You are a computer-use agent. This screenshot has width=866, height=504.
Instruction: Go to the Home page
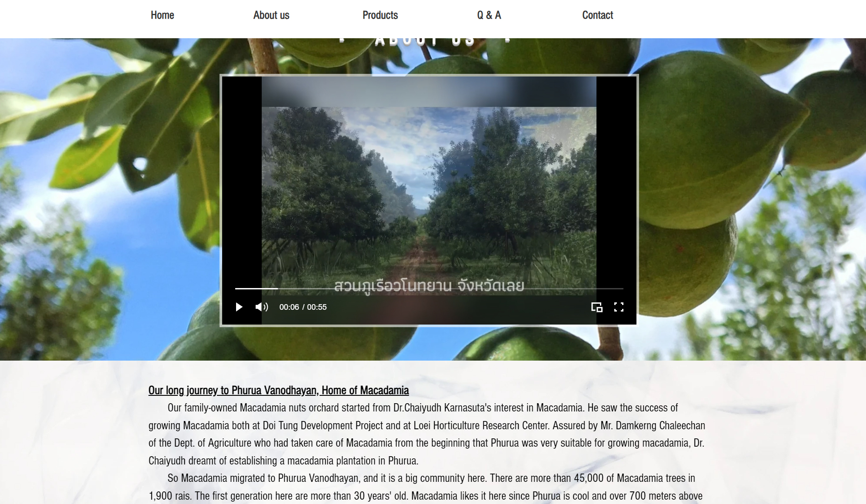(x=162, y=15)
